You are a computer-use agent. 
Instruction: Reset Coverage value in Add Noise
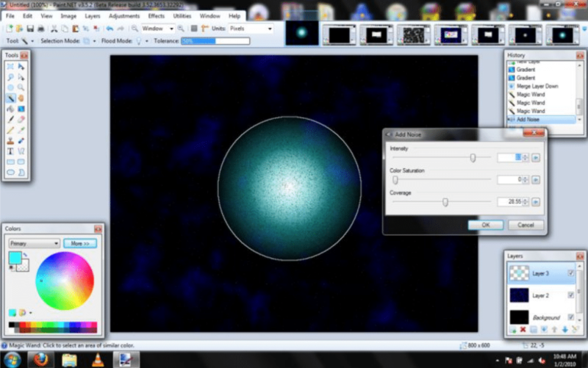[536, 202]
